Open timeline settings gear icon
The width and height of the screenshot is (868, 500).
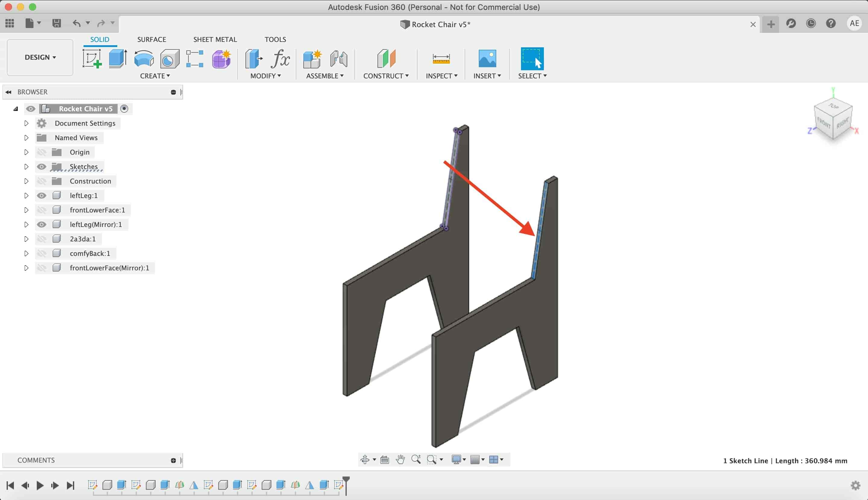(855, 485)
